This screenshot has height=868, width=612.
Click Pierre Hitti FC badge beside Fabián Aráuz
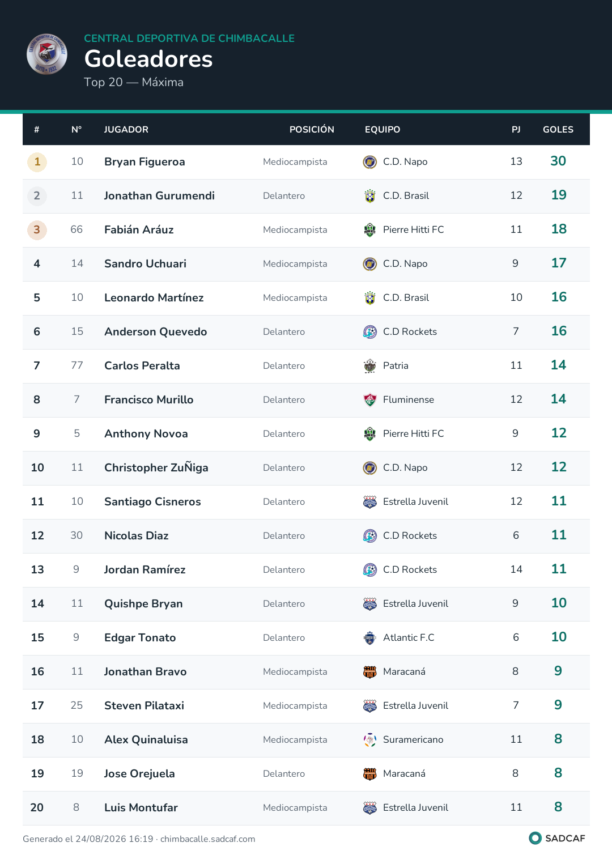point(370,230)
